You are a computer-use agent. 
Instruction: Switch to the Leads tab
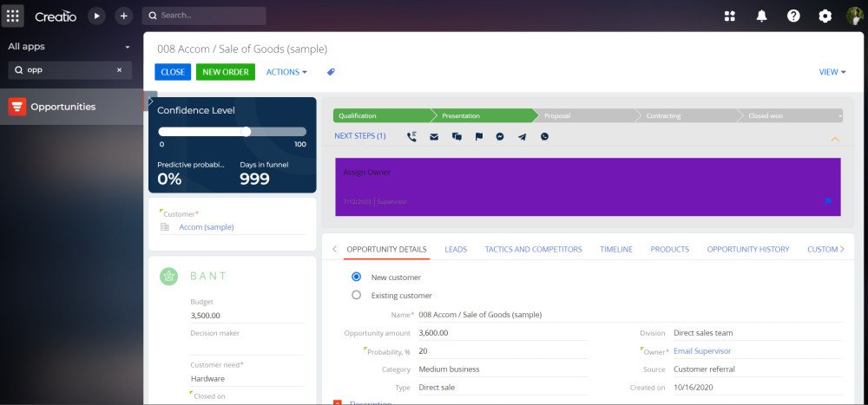tap(456, 250)
